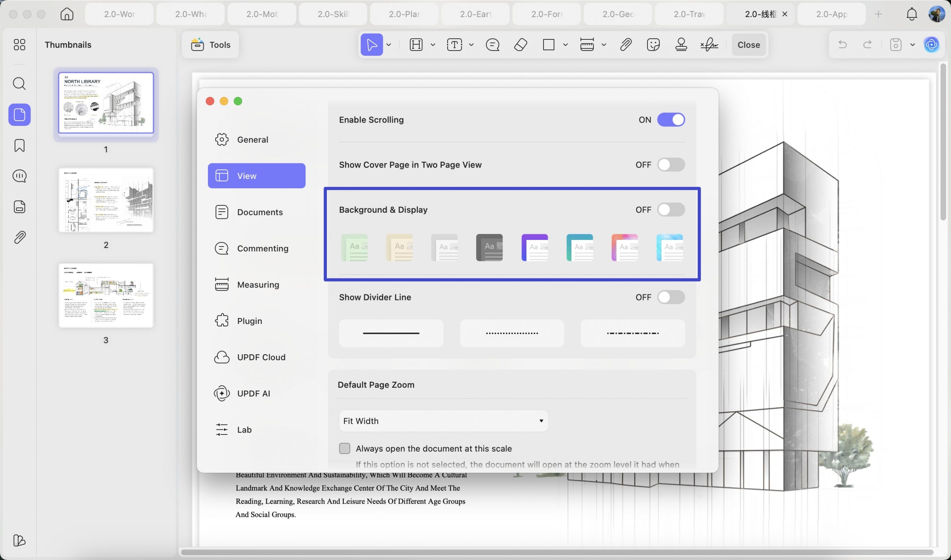Switch to the 2.0-App document tab
951x560 pixels.
tap(831, 14)
